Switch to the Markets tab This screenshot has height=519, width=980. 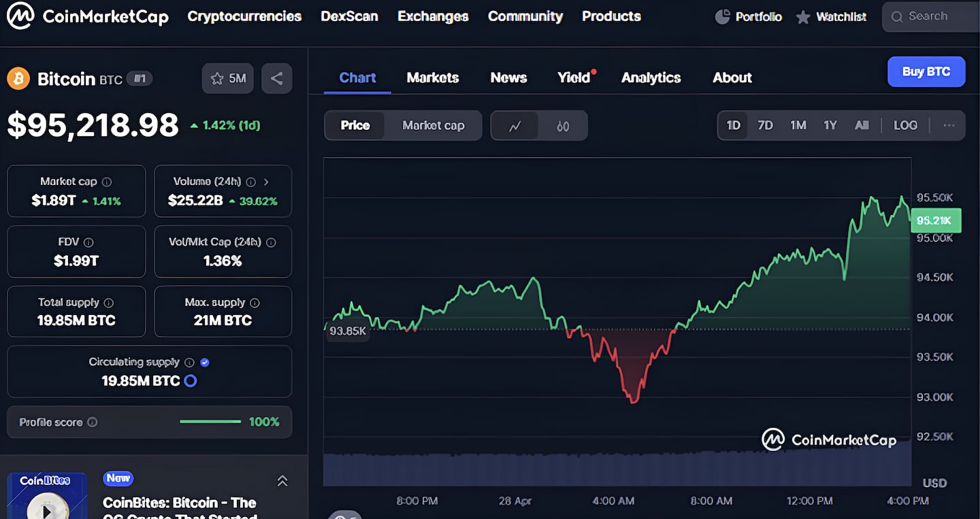(x=433, y=78)
